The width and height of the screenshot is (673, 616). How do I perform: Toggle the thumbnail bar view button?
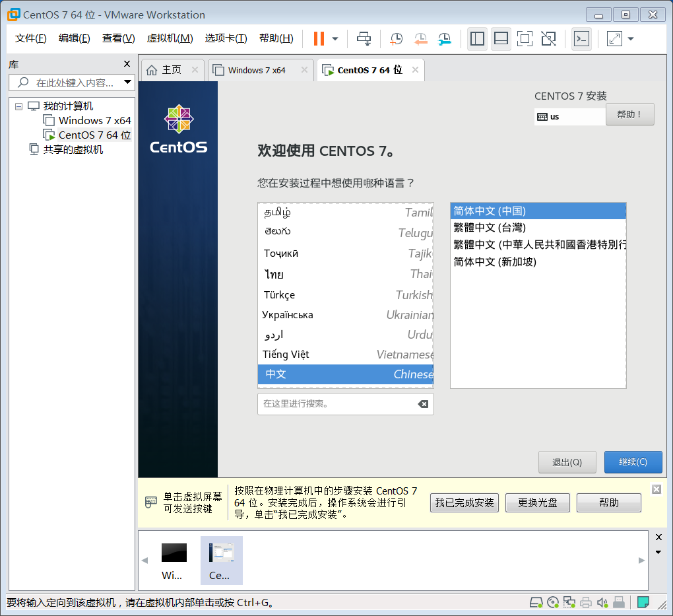pyautogui.click(x=501, y=38)
